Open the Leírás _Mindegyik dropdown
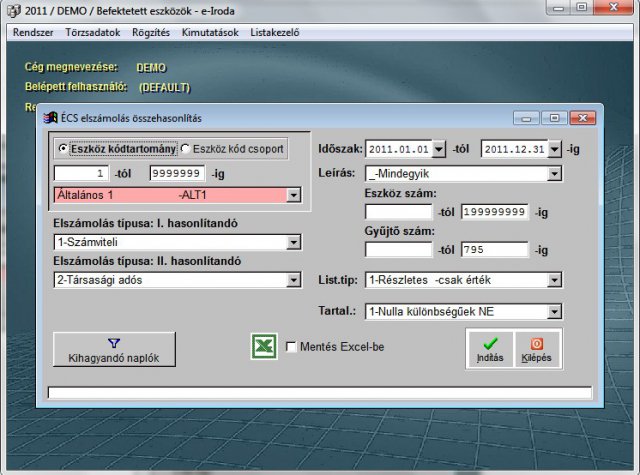This screenshot has height=475, width=640. [x=553, y=174]
